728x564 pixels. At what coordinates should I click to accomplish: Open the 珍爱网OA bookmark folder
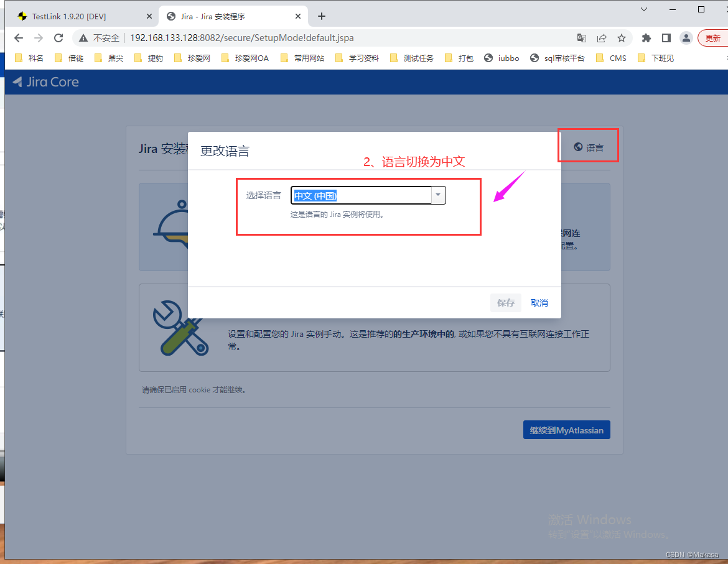click(x=245, y=58)
